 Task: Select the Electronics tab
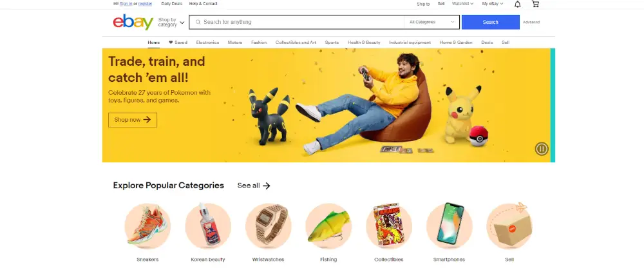[207, 43]
